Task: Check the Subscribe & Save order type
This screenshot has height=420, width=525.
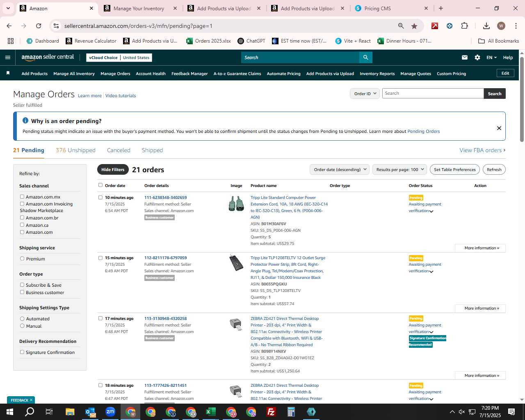Action: (22, 285)
